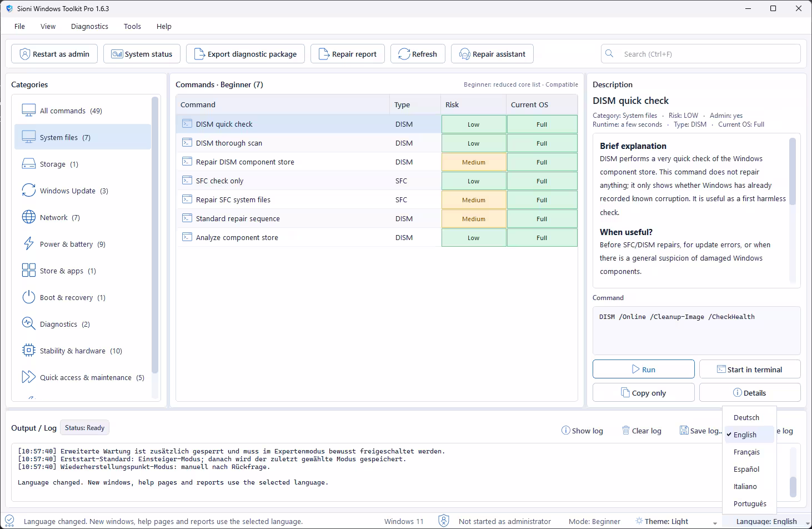Open Details for the command
Screen dimensions: 812x529
750,392
